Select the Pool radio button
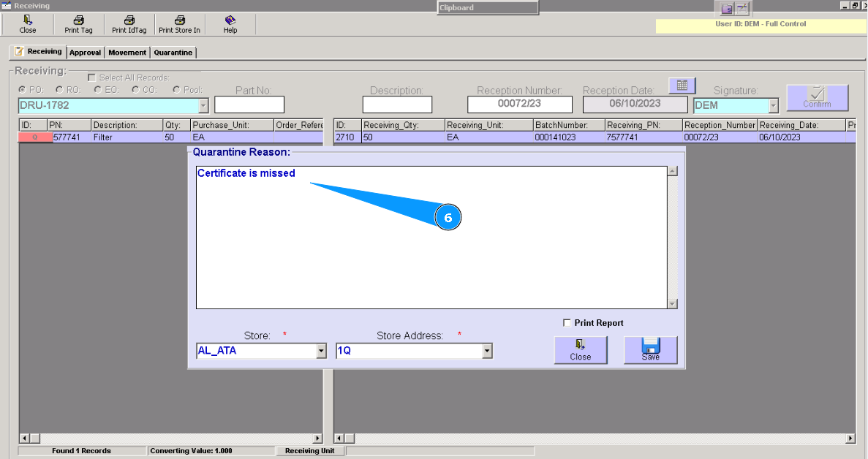 [x=176, y=90]
